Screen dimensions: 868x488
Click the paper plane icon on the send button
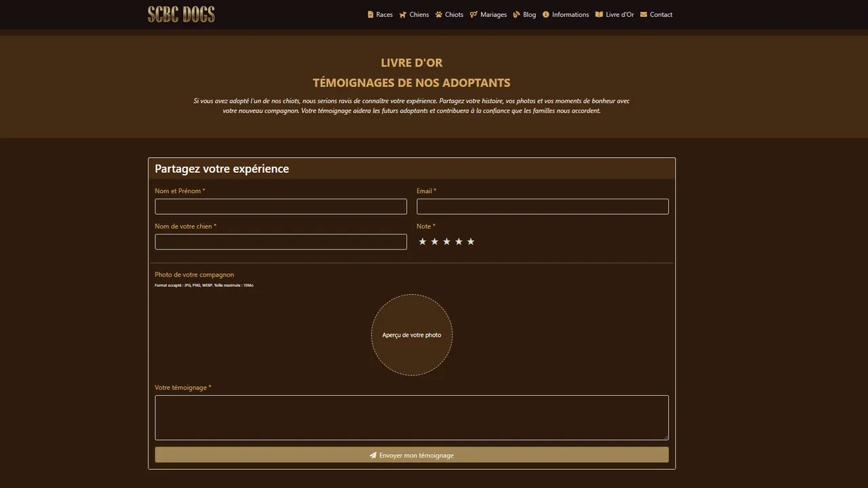(x=373, y=455)
